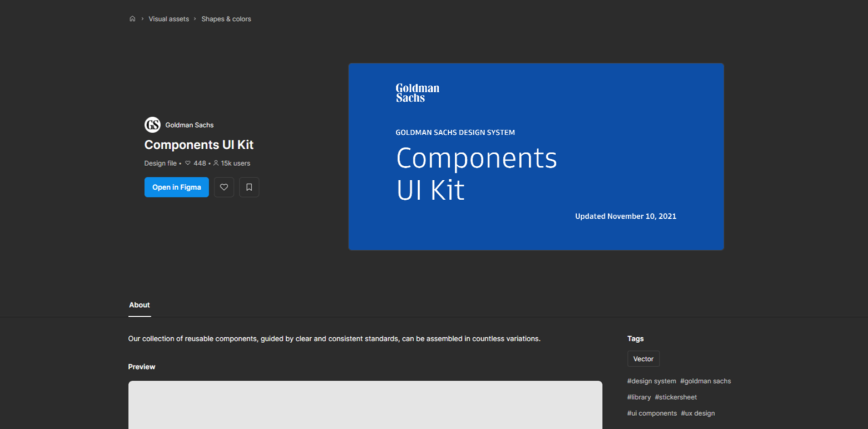Image resolution: width=868 pixels, height=429 pixels.
Task: Switch to the About tab
Action: (139, 305)
